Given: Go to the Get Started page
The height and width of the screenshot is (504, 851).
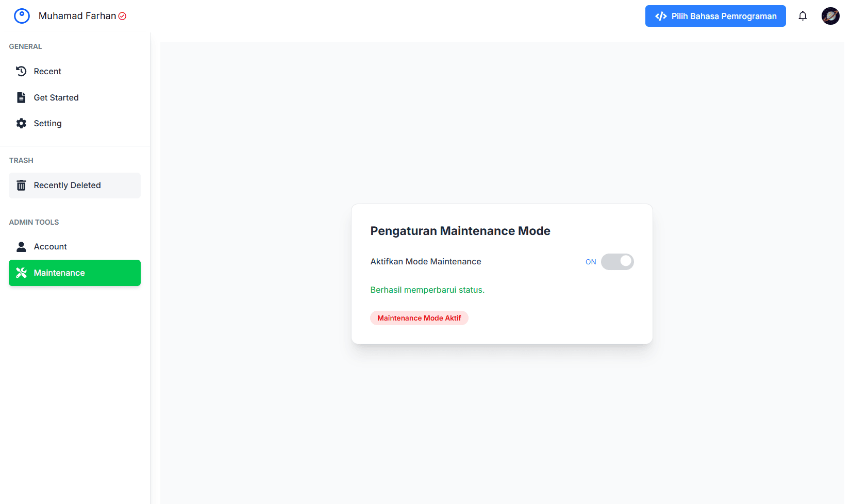Looking at the screenshot, I should point(56,97).
